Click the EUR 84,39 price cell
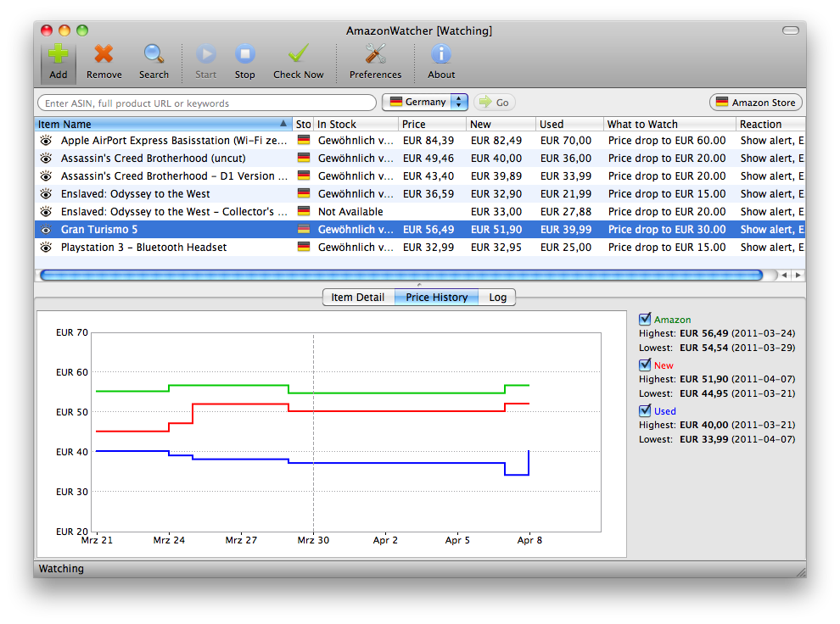 428,140
